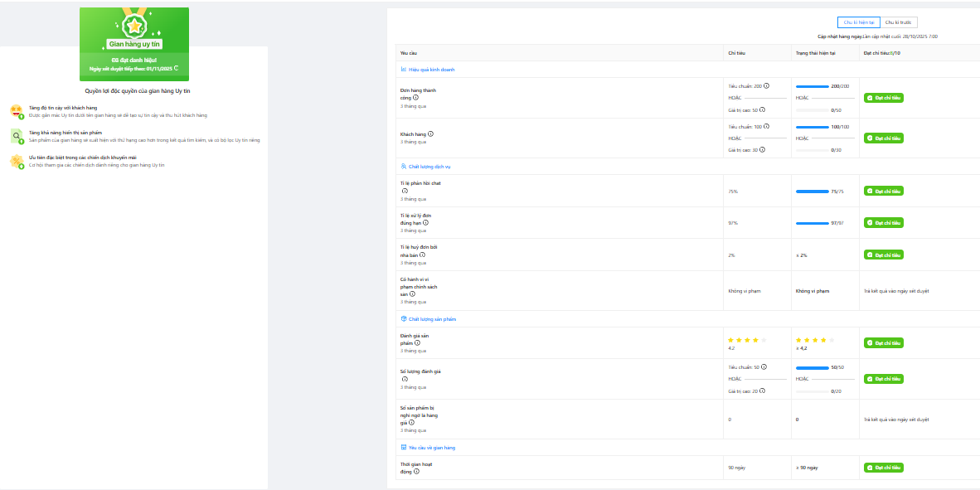
Task: Click the four-star rating in 'Chỉ tiêu' column
Action: click(x=747, y=340)
